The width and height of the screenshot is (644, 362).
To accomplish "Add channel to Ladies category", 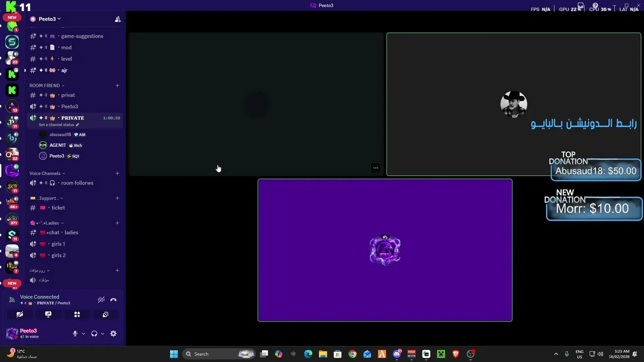I will click(x=117, y=223).
